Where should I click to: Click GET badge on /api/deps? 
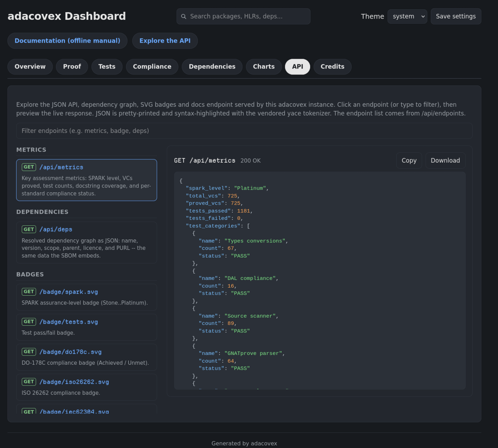(x=29, y=229)
